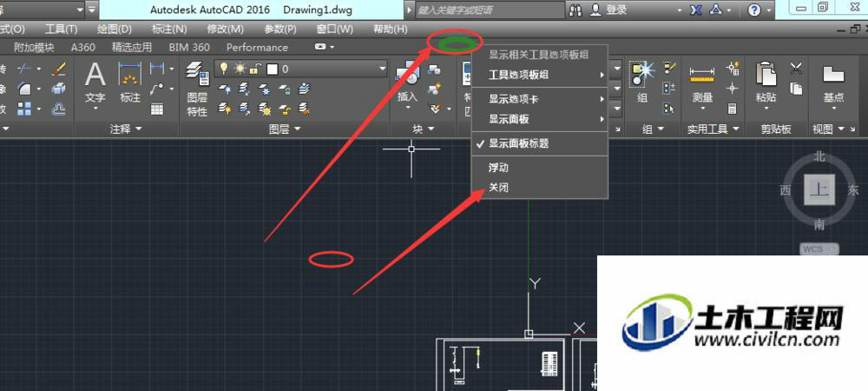The height and width of the screenshot is (391, 868).
Task: Click the 上 face of ViewCube
Action: [x=819, y=191]
